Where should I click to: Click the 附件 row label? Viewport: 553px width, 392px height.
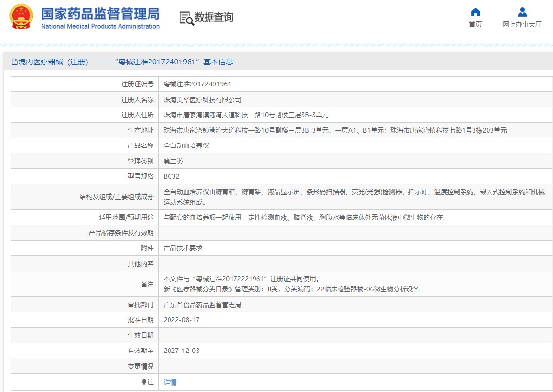click(x=147, y=248)
